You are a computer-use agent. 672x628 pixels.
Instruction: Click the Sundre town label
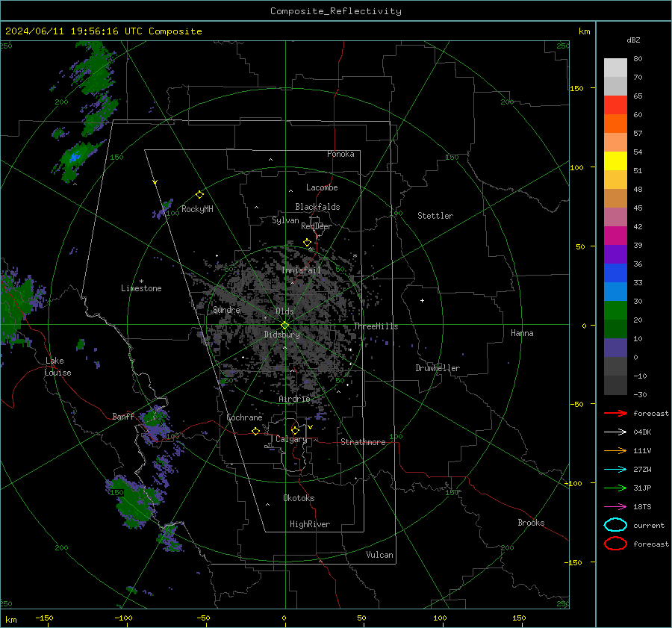[226, 310]
